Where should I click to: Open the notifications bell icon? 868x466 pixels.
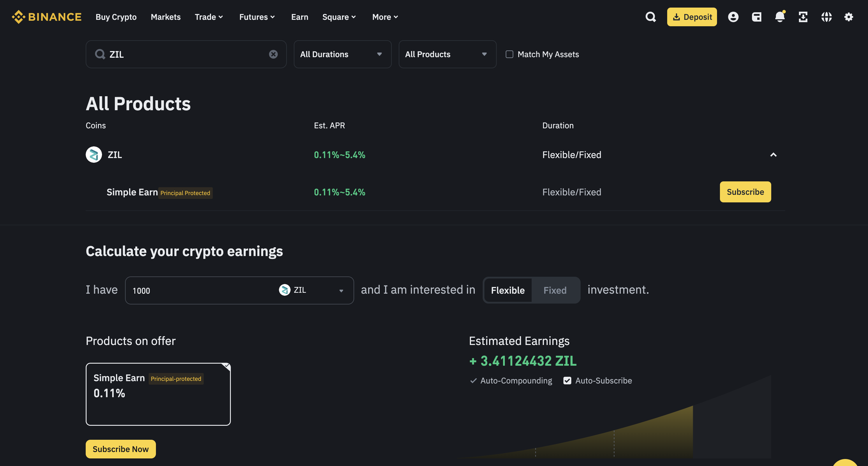(780, 17)
